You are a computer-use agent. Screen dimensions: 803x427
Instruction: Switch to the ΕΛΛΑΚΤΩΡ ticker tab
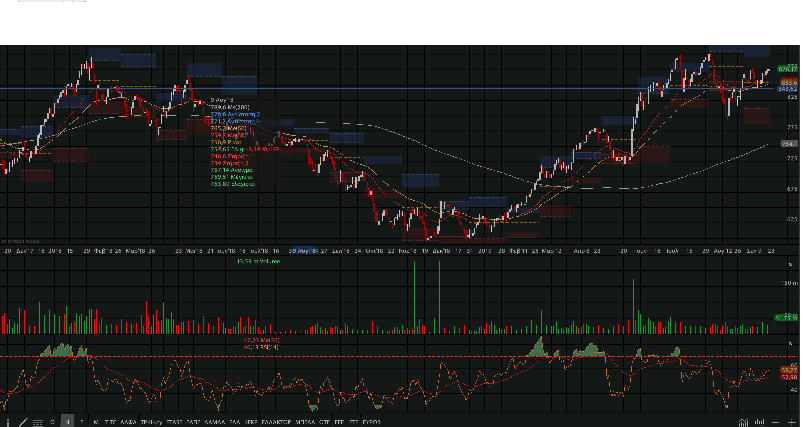276,422
